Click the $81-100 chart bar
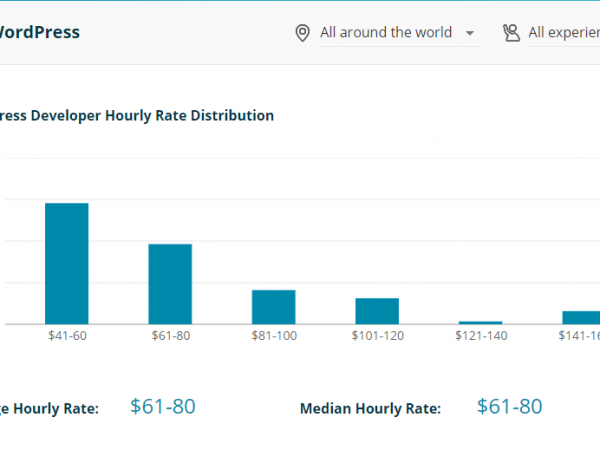Viewport: 600px width, 450px height. [273, 307]
